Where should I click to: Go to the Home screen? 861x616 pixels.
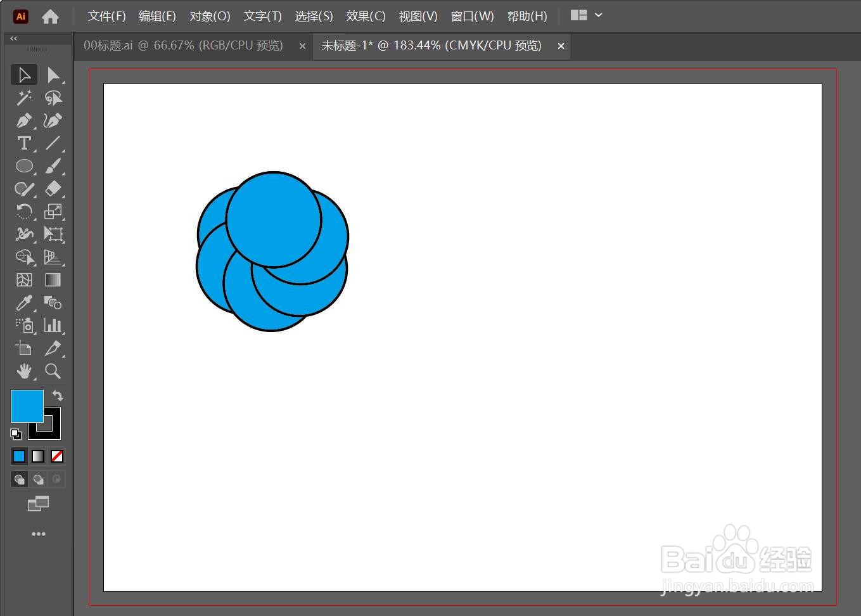(50, 16)
